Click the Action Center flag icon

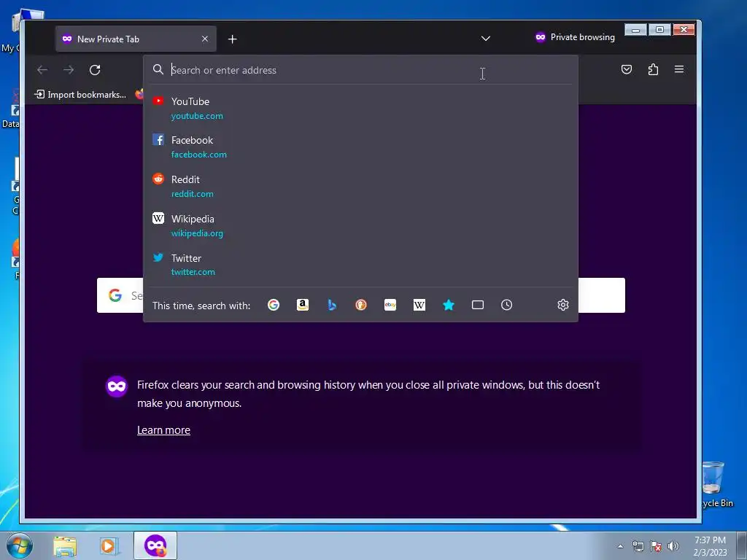point(656,546)
